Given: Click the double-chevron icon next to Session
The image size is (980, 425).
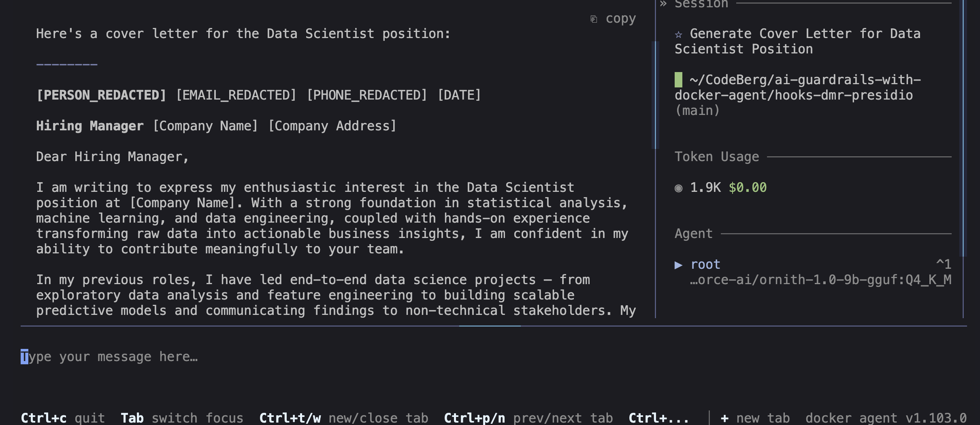Looking at the screenshot, I should tap(663, 4).
